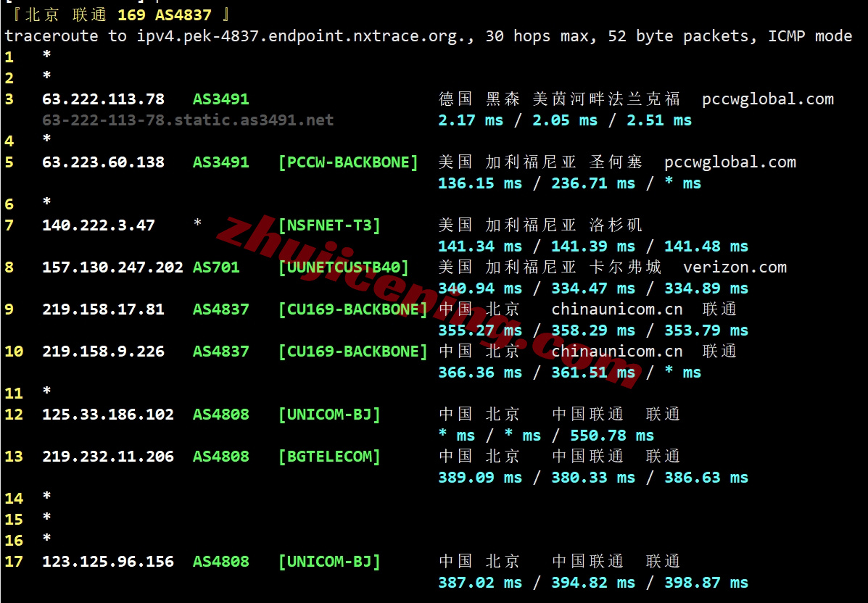Image resolution: width=868 pixels, height=603 pixels.
Task: Select location 德国 黑森 美茵河畔法兰克福
Action: point(559,99)
